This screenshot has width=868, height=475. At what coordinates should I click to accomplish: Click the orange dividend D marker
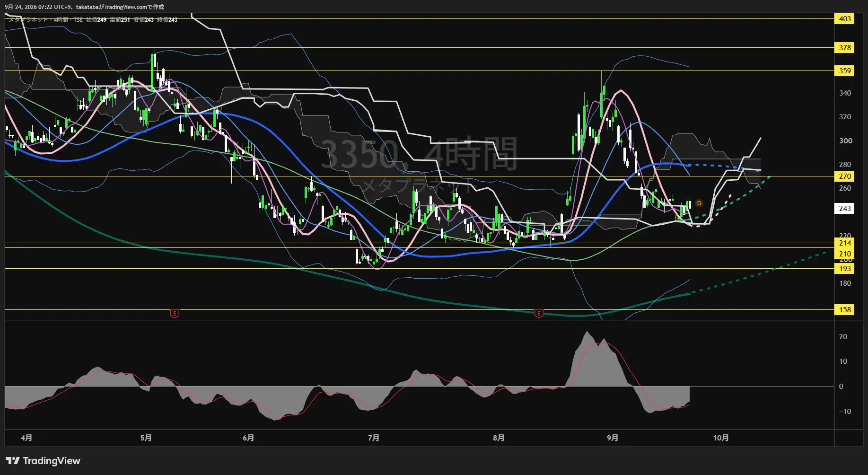[x=699, y=203]
